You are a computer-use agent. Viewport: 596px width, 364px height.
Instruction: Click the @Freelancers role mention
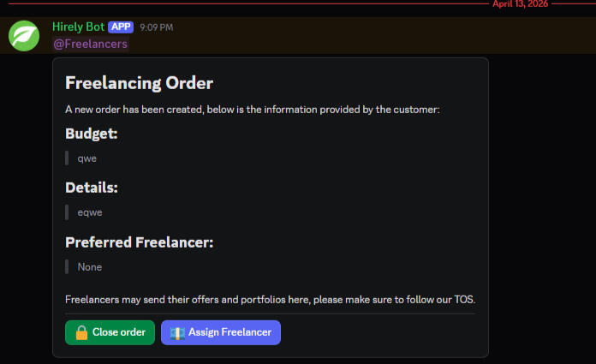90,44
